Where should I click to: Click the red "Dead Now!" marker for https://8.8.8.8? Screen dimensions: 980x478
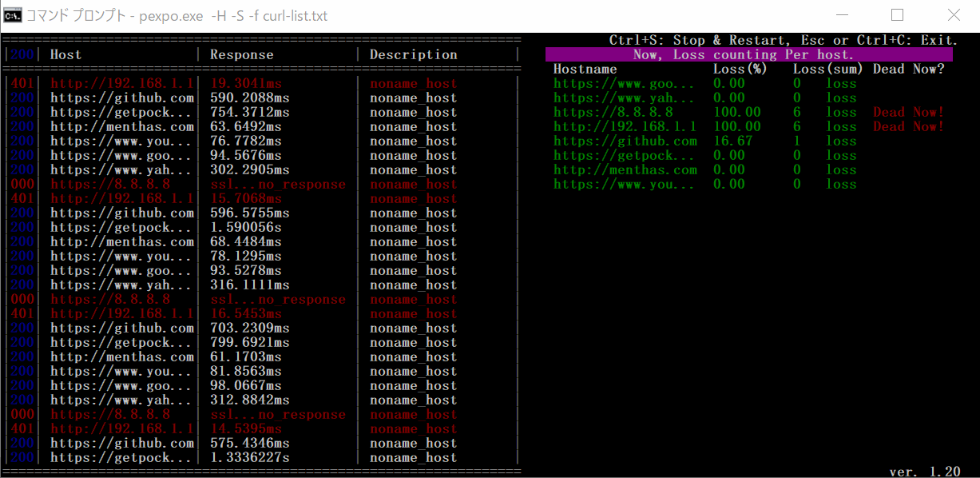click(908, 112)
